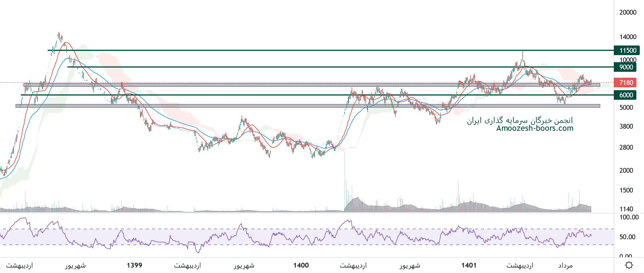Screen dimensions: 644x273
Task: Select the 50.00 label on RSI scale
Action: click(627, 237)
